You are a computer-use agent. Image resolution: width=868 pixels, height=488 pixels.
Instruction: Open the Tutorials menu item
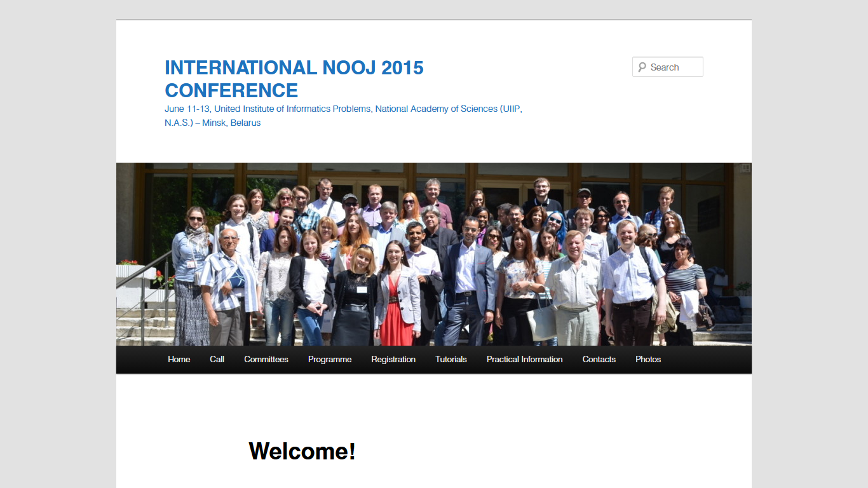tap(451, 359)
